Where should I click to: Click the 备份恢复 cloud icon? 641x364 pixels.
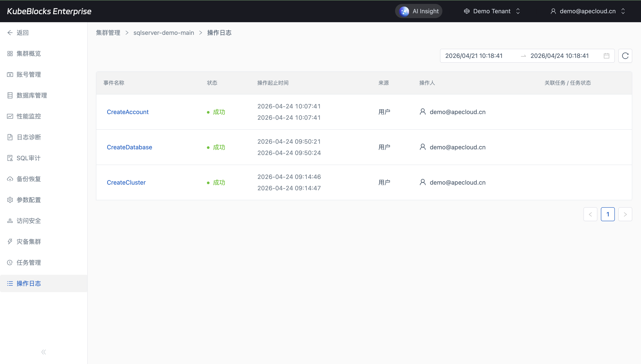(x=10, y=179)
